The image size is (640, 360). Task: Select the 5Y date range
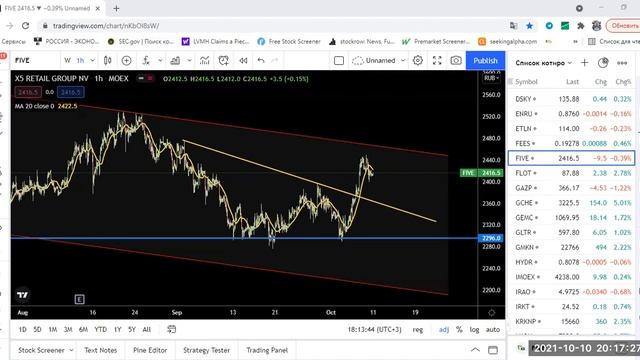pyautogui.click(x=131, y=329)
